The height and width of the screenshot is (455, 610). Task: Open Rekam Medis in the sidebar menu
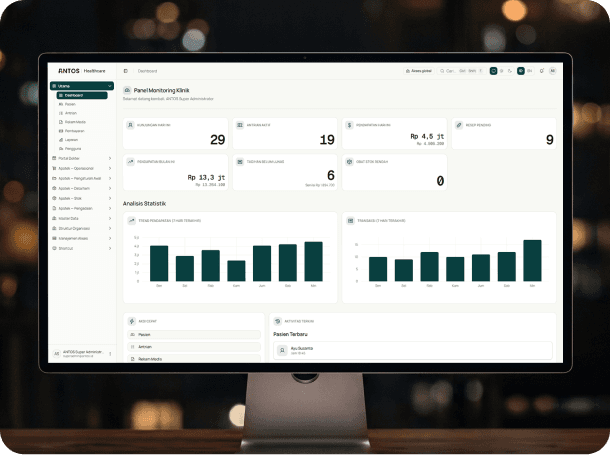(82, 122)
